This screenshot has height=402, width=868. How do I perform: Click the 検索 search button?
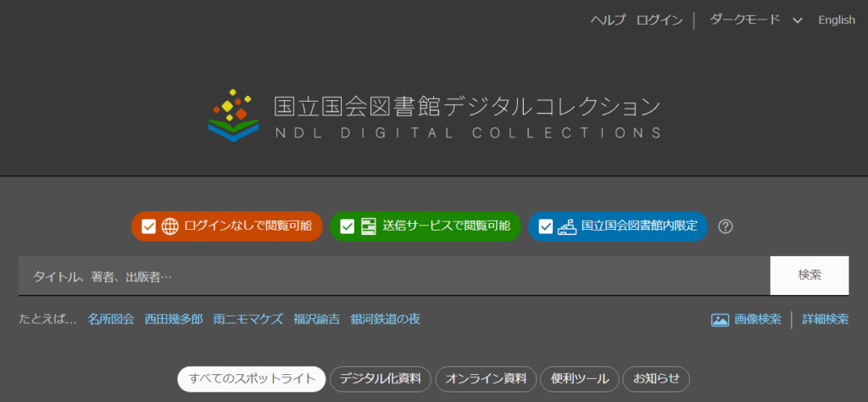(810, 275)
